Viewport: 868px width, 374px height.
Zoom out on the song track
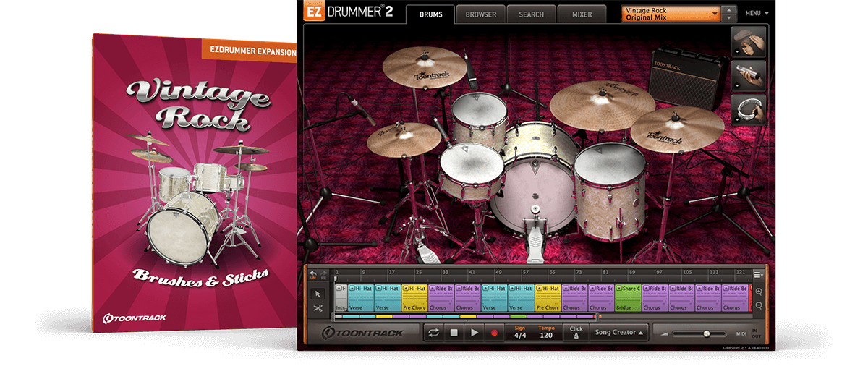click(759, 305)
